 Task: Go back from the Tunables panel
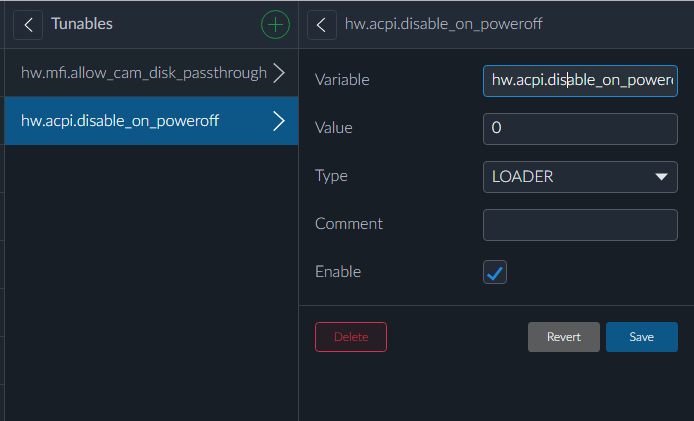pyautogui.click(x=28, y=24)
